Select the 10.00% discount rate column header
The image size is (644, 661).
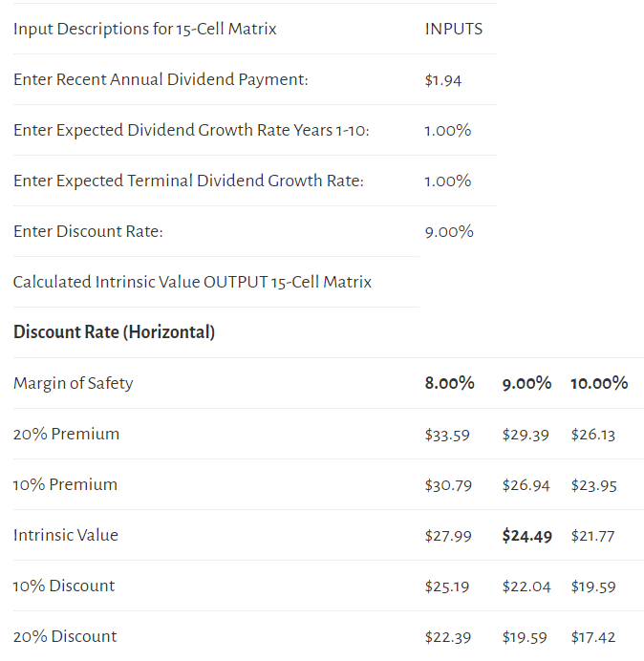tap(599, 383)
